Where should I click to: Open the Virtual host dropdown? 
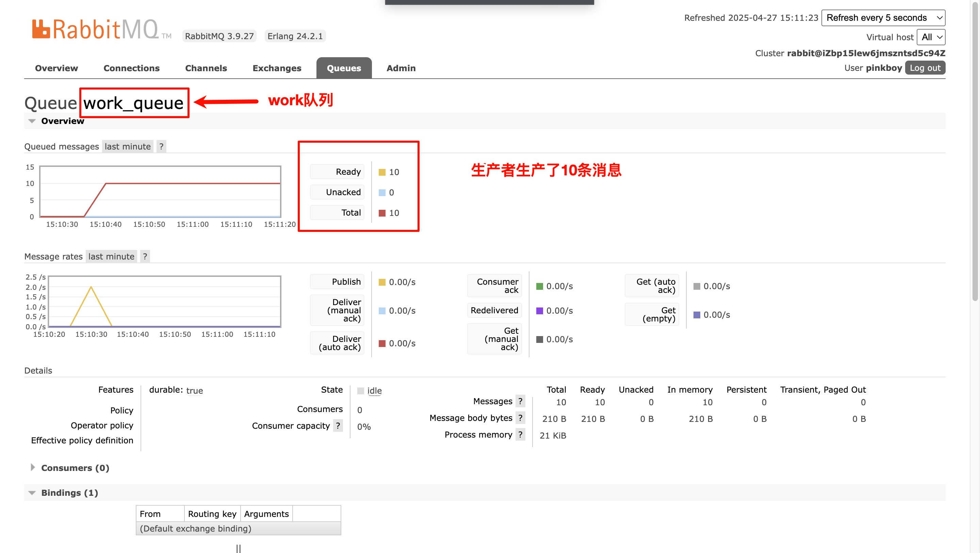[x=931, y=37]
